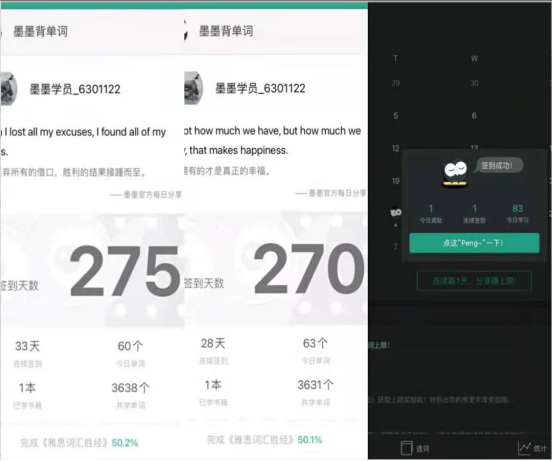Open the 50.2% 雅思词汇胜经 progress link
This screenshot has height=461, width=552.
pyautogui.click(x=79, y=442)
